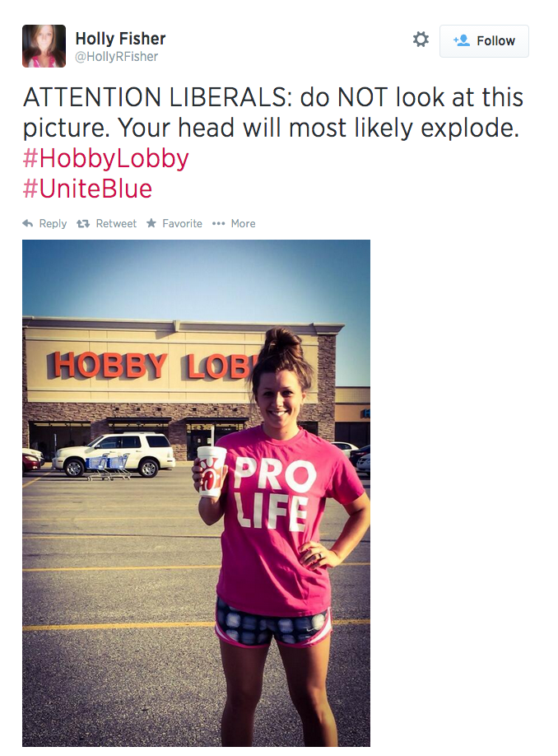The image size is (558, 756).
Task: Expand the More options label
Action: point(244,224)
